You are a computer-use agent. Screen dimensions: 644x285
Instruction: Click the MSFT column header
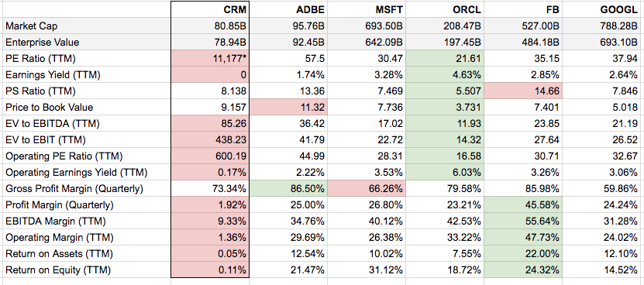click(367, 10)
